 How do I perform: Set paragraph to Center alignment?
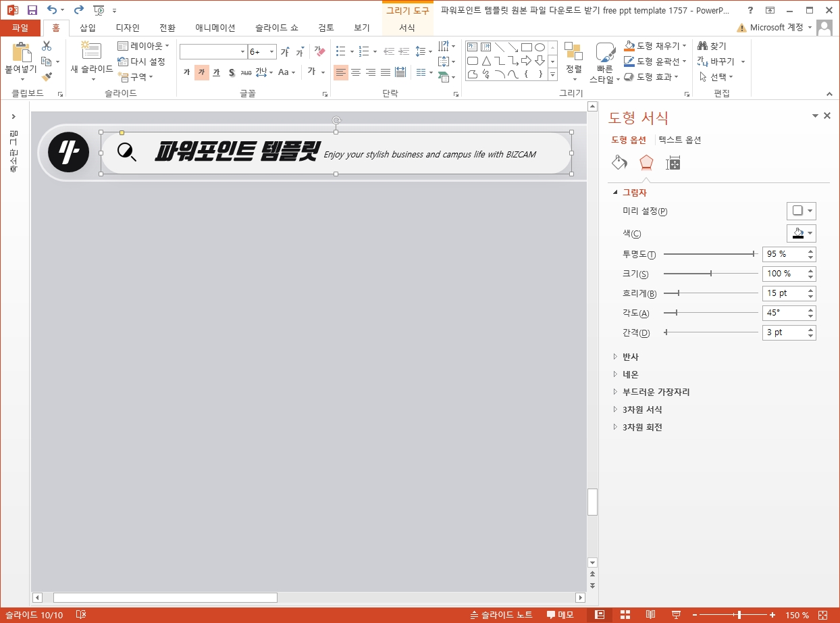pyautogui.click(x=356, y=72)
